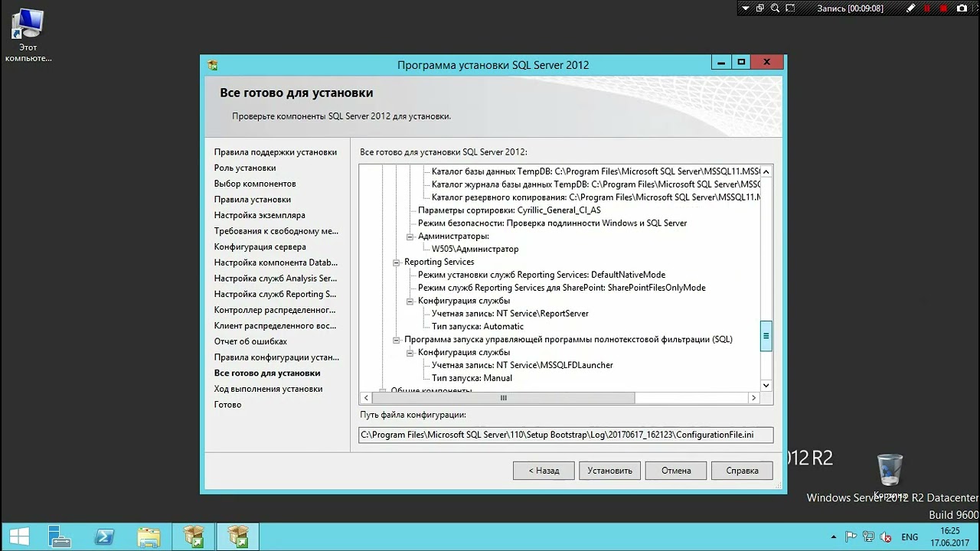The image size is (980, 551).
Task: Select Учетная запись: NT Service\ReportServer row
Action: pyautogui.click(x=510, y=314)
